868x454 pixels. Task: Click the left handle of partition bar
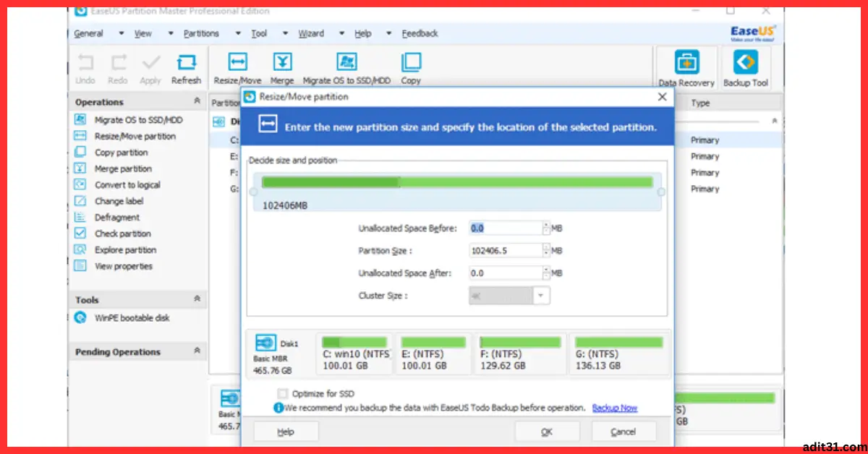point(252,192)
